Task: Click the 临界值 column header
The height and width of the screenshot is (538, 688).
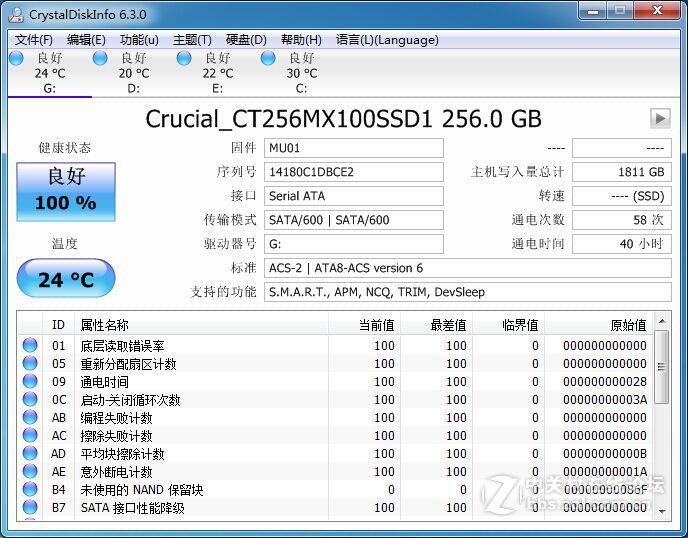Action: [508, 325]
